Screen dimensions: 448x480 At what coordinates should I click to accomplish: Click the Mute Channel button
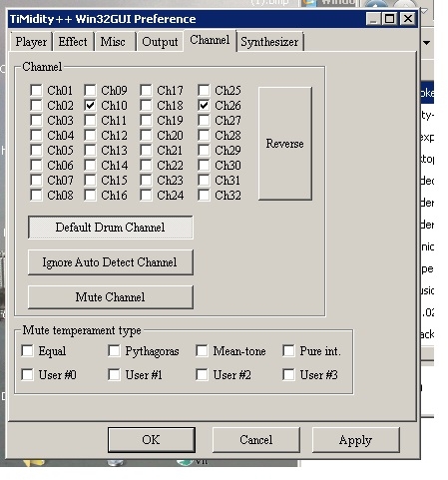111,297
